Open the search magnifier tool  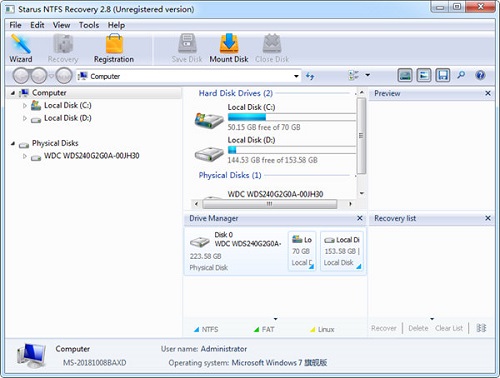pyautogui.click(x=461, y=75)
